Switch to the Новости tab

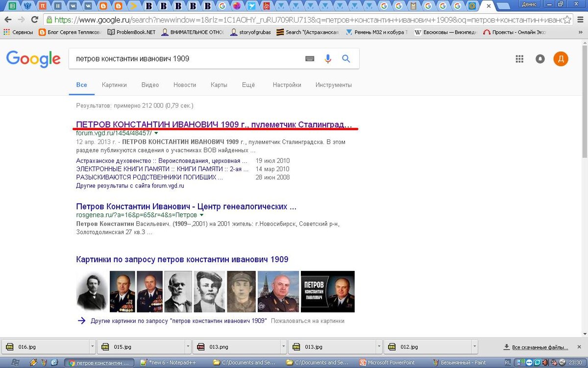point(185,85)
